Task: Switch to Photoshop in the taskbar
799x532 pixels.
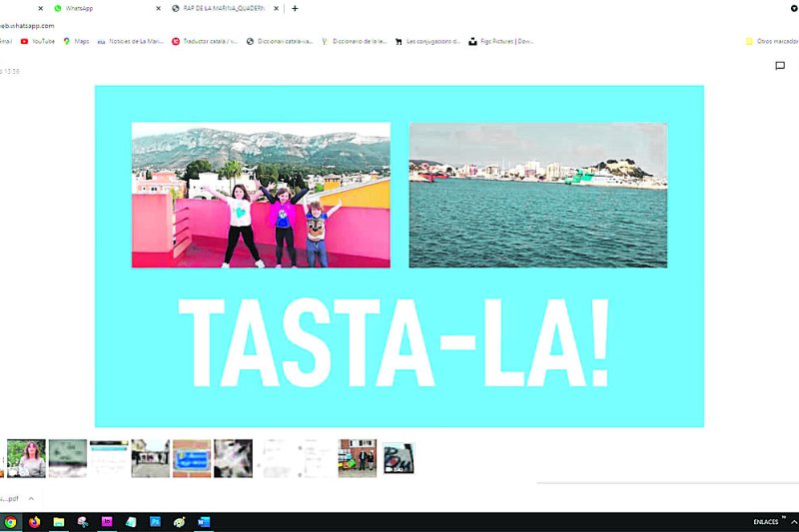Action: tap(155, 521)
